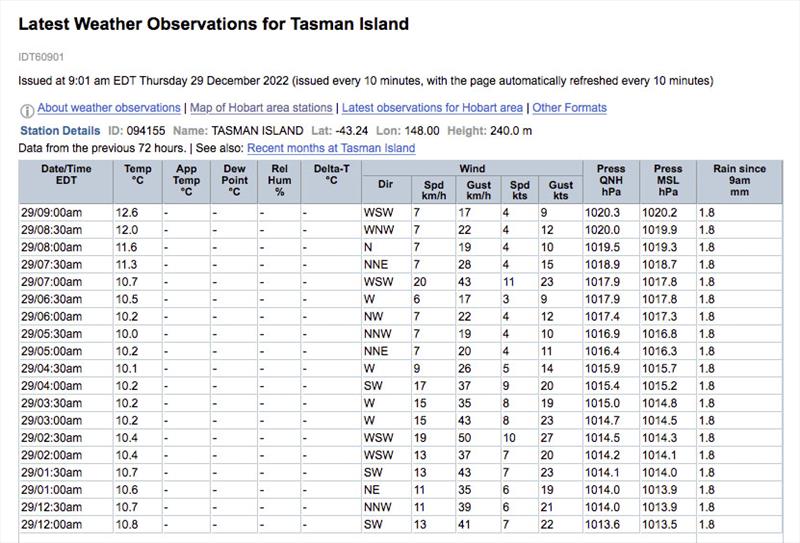
Task: Click the Spd km/h column header
Action: point(434,190)
